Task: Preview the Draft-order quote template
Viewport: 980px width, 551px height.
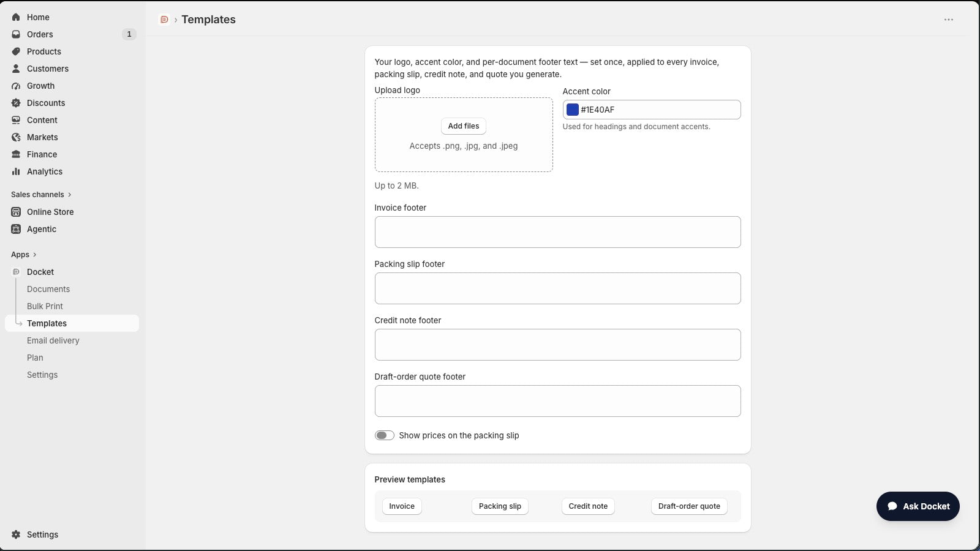Action: [689, 506]
